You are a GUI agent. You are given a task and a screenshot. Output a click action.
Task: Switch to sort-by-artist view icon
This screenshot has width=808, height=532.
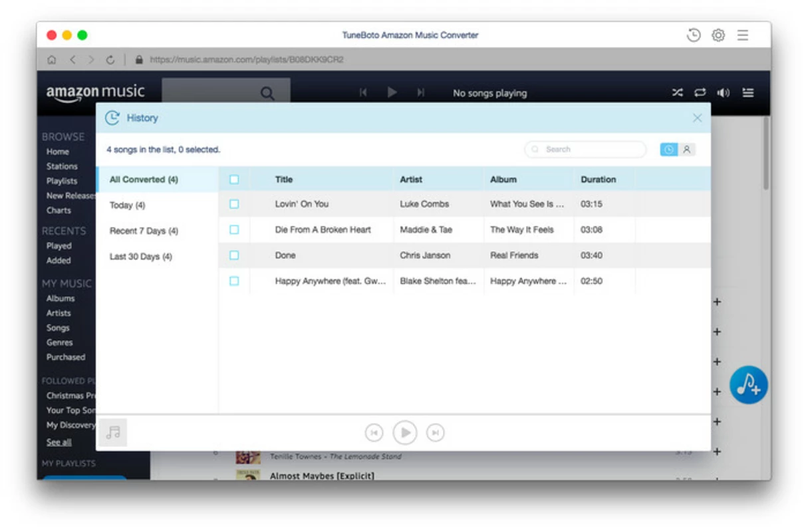[686, 150]
